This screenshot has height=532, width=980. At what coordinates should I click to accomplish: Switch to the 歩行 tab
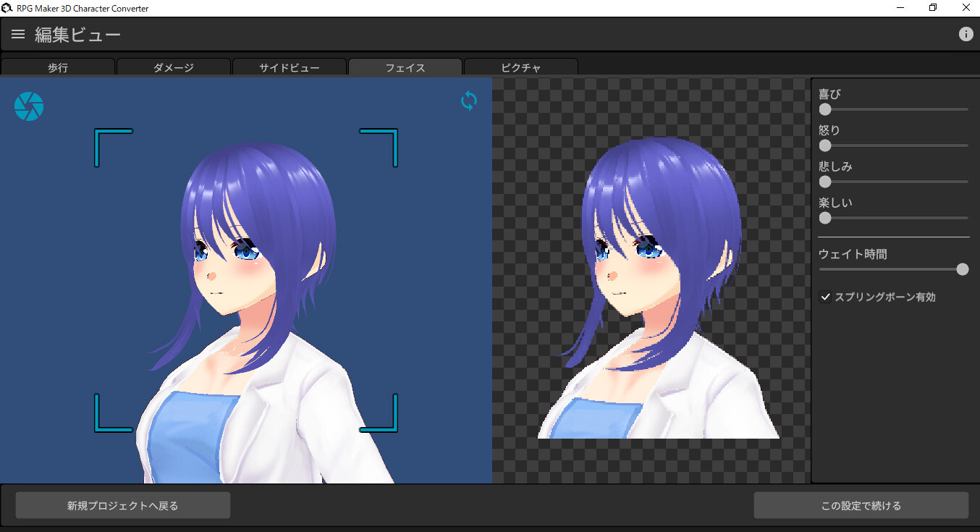click(x=58, y=67)
